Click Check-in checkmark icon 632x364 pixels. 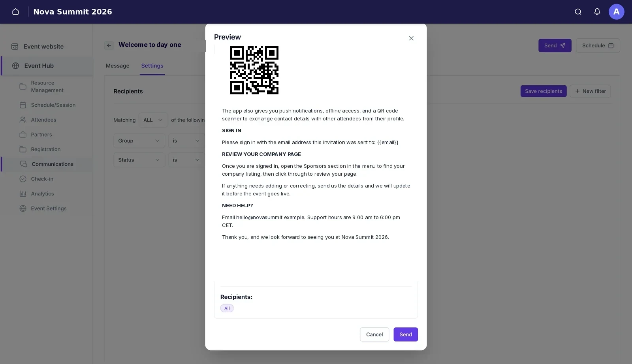[x=23, y=179]
